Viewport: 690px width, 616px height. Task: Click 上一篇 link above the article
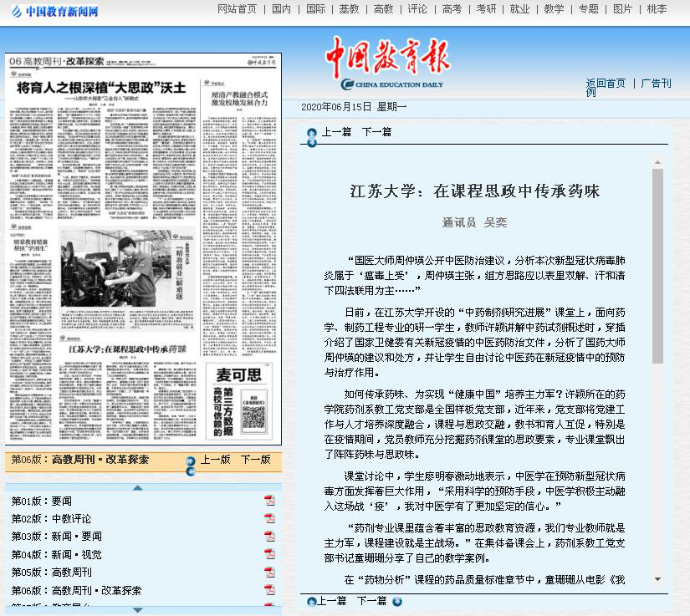pos(336,132)
